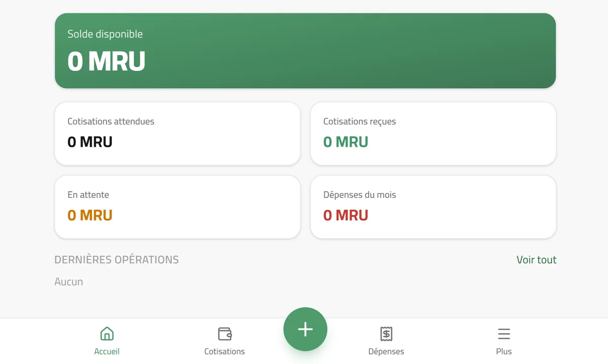Select the red 0 MRU amount
The image size is (608, 364).
tap(346, 215)
